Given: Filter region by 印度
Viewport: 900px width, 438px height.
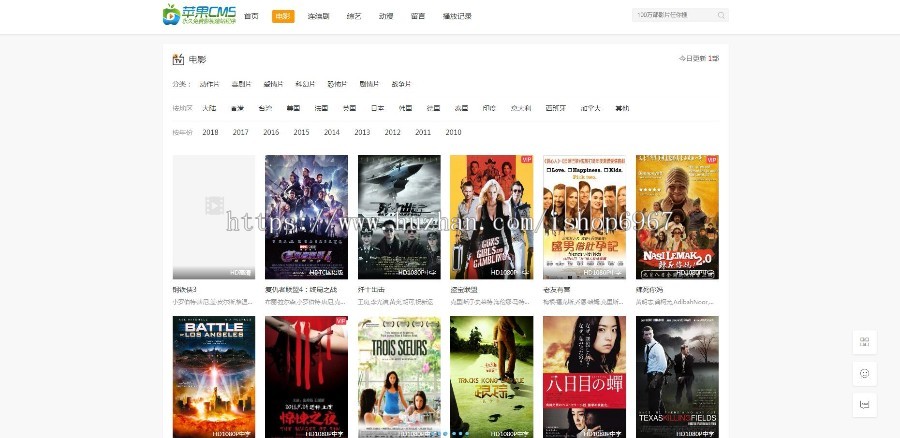Looking at the screenshot, I should [x=489, y=108].
